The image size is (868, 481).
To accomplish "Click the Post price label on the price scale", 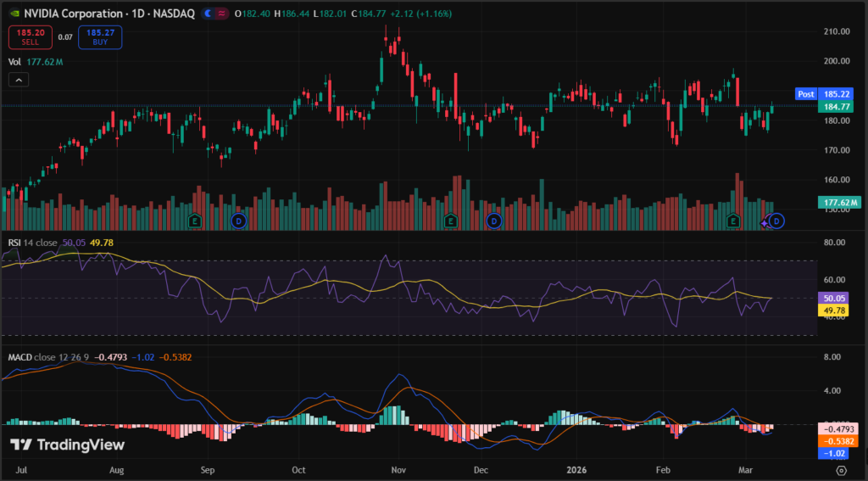I will coord(805,93).
